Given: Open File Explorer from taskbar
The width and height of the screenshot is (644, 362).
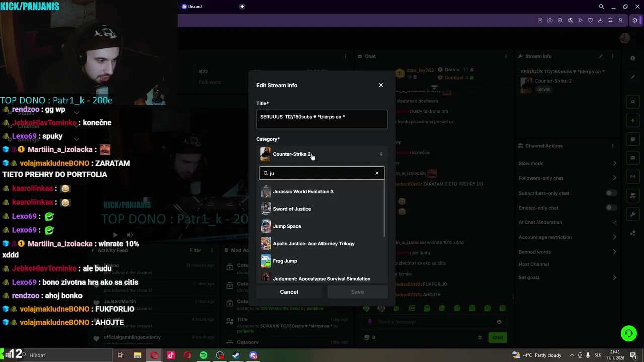Looking at the screenshot, I should coord(137,355).
